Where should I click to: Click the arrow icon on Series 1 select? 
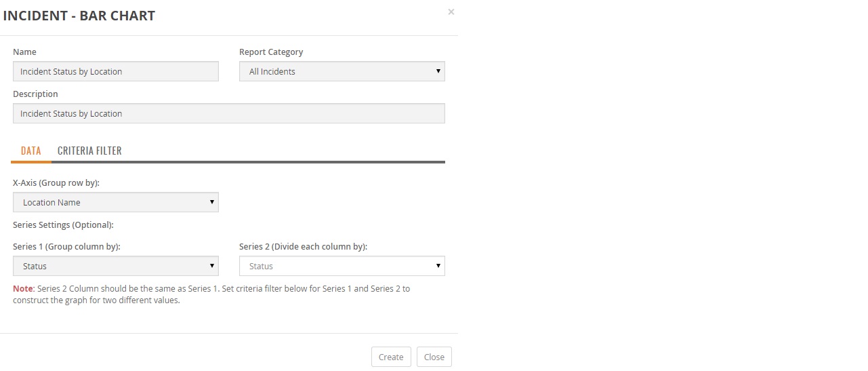211,266
